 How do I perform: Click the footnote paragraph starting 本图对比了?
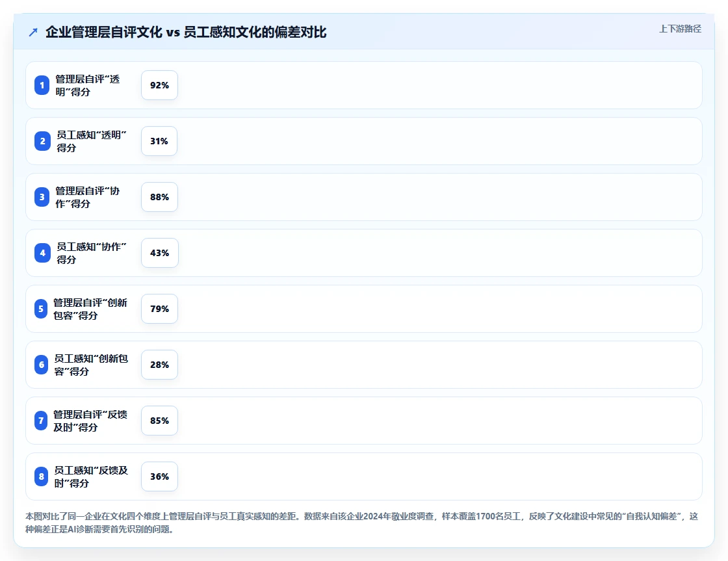(x=361, y=523)
